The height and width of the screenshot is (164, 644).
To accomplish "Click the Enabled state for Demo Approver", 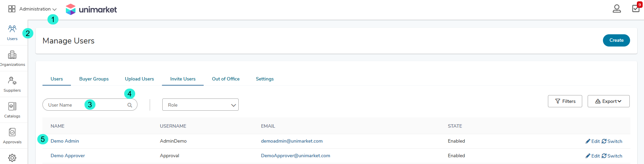I will [x=456, y=156].
